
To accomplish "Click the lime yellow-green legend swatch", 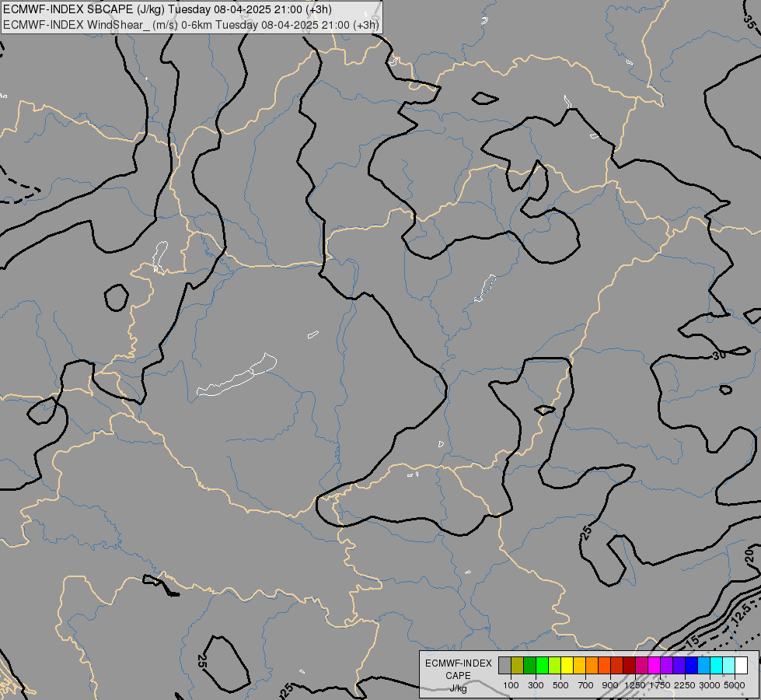I will (x=555, y=666).
